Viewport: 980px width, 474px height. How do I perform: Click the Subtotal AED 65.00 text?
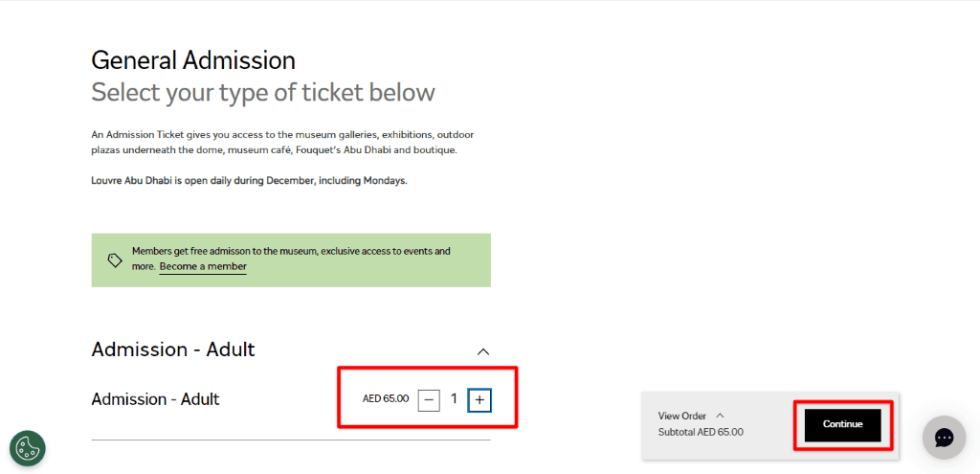(701, 432)
